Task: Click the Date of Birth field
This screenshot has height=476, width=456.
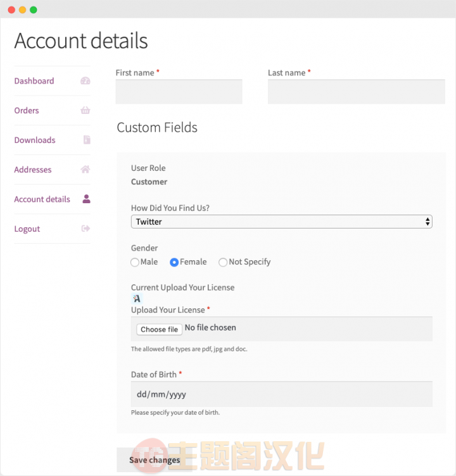Action: [282, 394]
